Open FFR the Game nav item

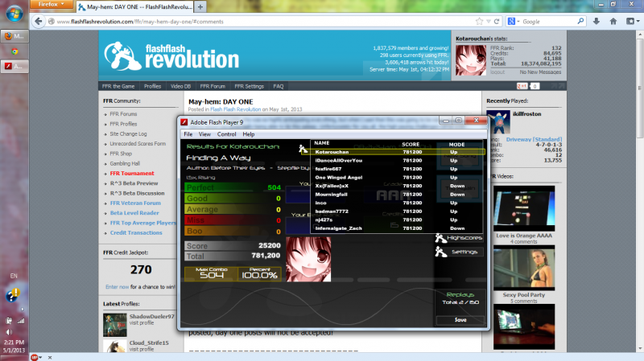[118, 86]
